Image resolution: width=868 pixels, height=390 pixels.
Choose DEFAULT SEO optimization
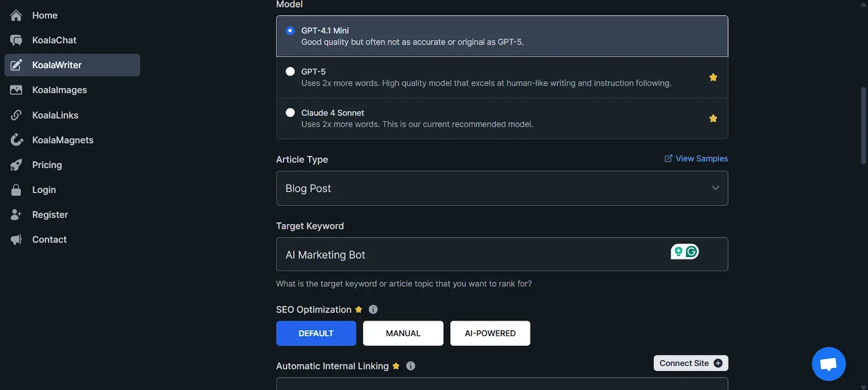click(x=316, y=334)
